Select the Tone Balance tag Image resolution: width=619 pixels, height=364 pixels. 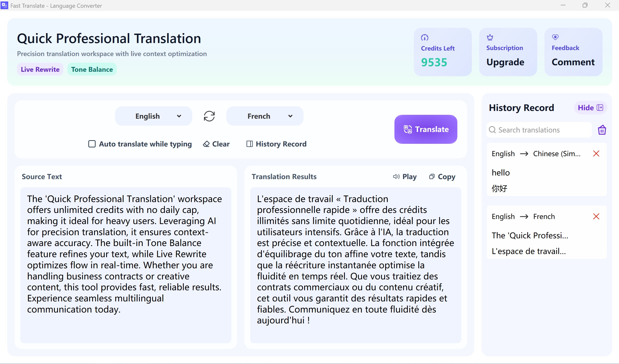click(x=92, y=69)
